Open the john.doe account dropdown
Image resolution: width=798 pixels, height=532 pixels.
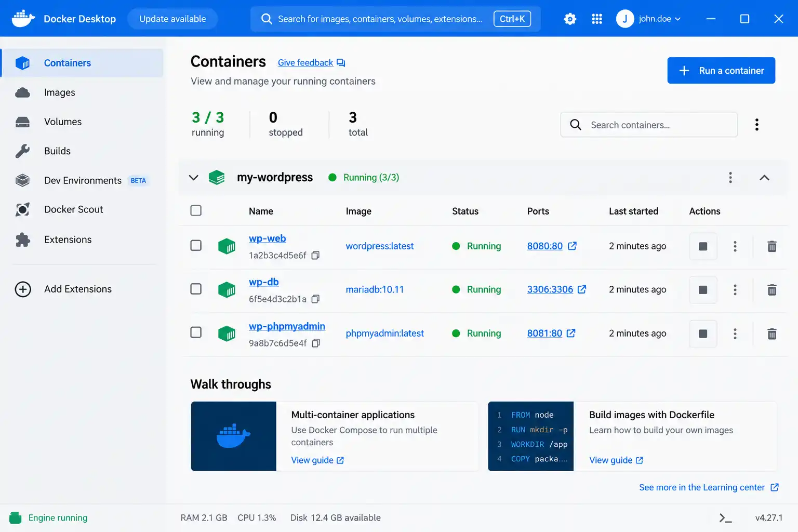(648, 19)
